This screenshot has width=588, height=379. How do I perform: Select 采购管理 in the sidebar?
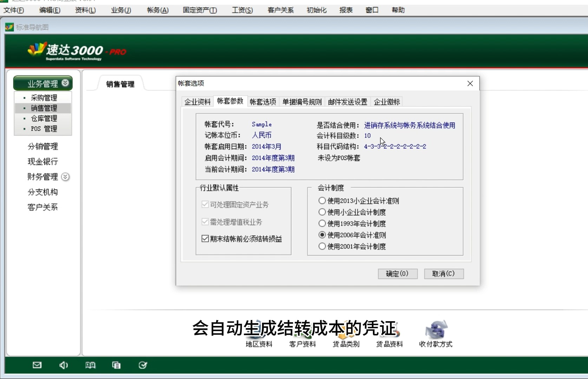click(x=44, y=98)
